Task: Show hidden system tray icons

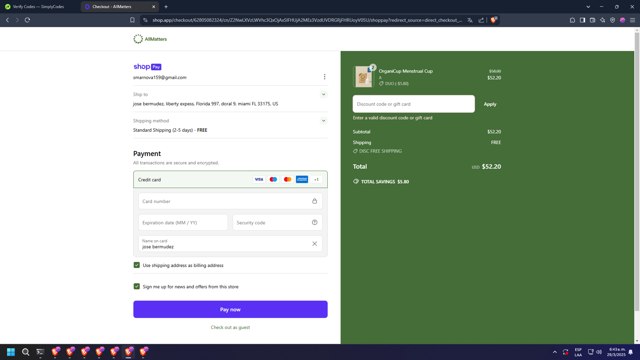Action: coord(554,352)
